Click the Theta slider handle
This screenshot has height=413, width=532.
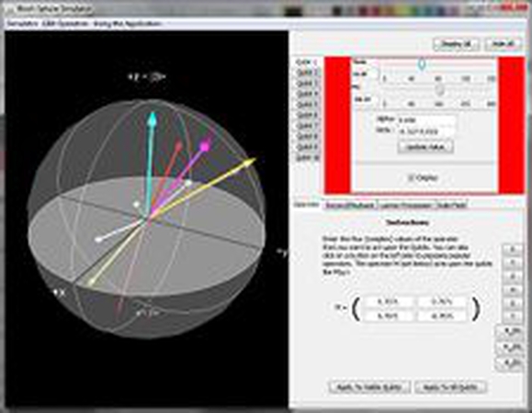point(422,64)
